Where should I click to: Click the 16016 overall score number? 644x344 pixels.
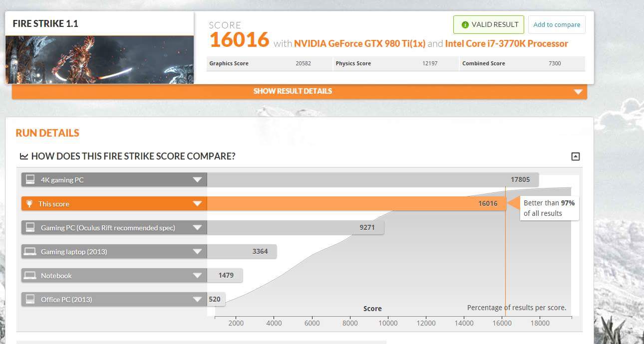(240, 40)
